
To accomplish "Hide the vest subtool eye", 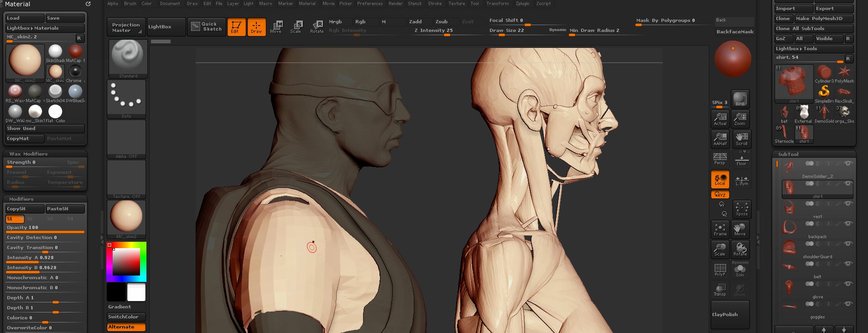I will coord(847,203).
